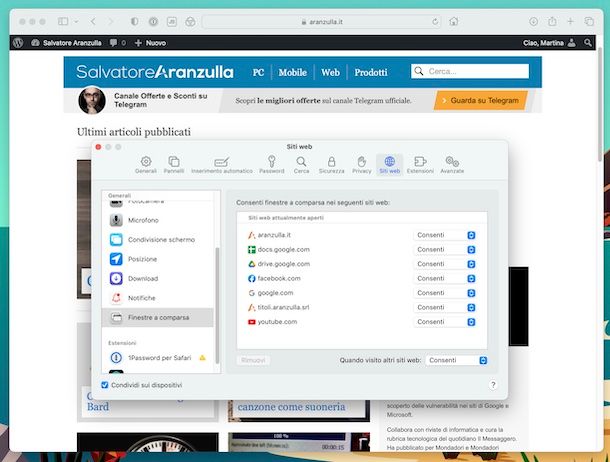
Task: Select Finestre a comparsa in sidebar
Action: click(158, 317)
